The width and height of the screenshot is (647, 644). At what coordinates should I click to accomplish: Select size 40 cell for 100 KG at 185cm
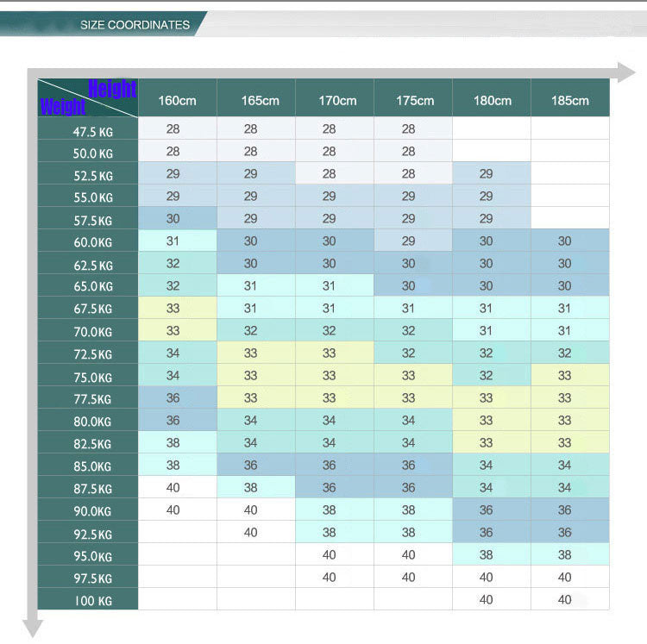click(565, 600)
